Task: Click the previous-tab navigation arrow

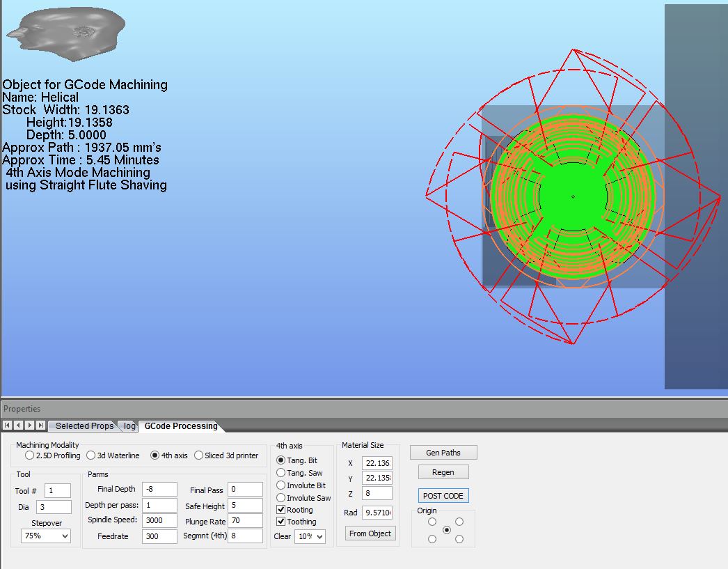Action: pyautogui.click(x=18, y=426)
